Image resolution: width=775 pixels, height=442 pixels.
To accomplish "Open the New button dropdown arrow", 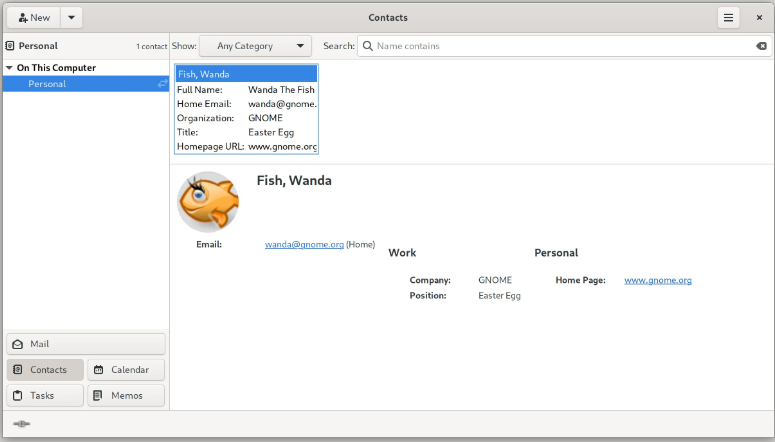I will click(71, 18).
